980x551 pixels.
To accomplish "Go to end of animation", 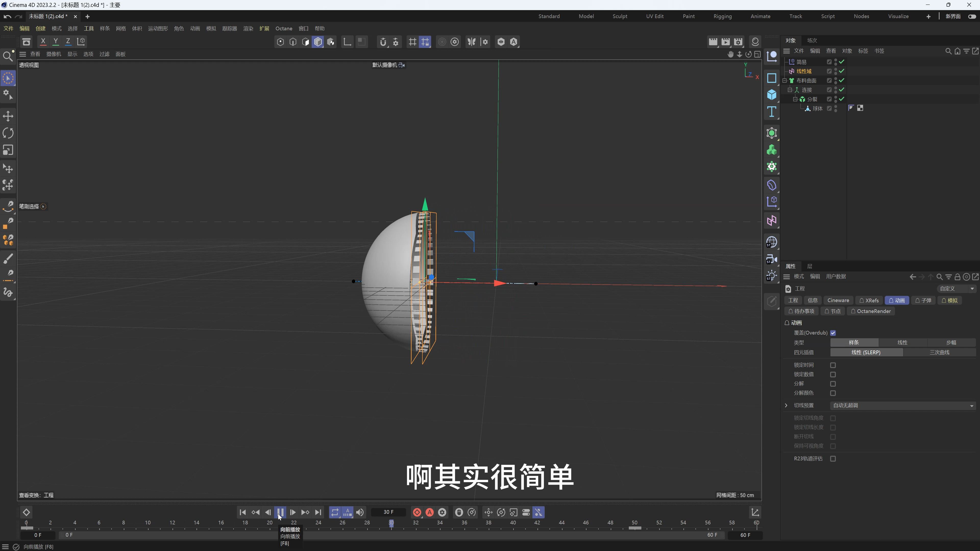I will point(318,512).
